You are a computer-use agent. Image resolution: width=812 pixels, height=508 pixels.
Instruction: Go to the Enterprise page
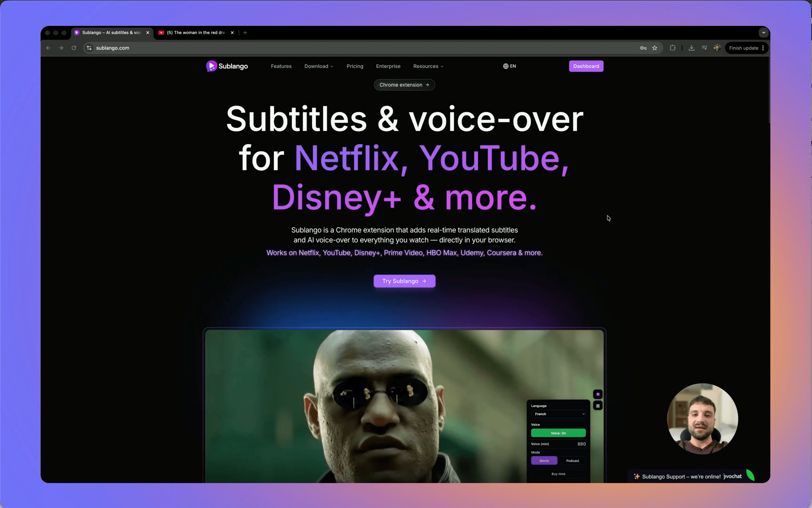point(388,66)
